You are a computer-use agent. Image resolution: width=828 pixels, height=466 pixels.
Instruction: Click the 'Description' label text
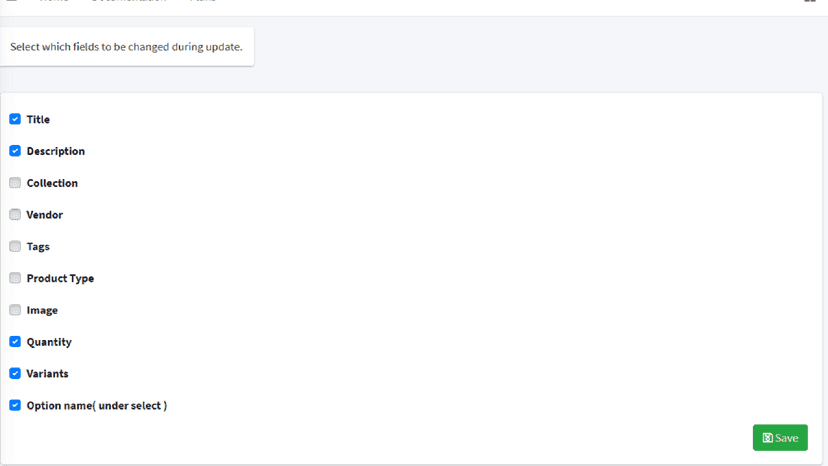tap(55, 151)
